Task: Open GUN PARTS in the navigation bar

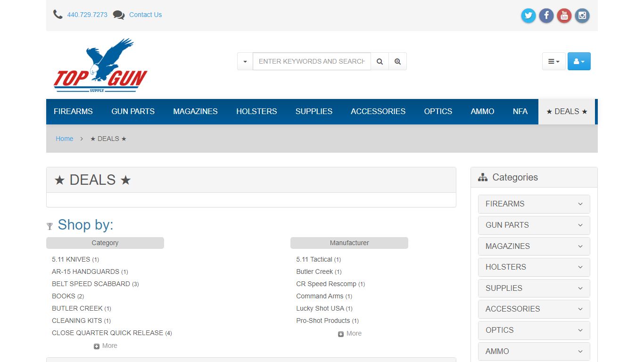Action: [x=133, y=112]
